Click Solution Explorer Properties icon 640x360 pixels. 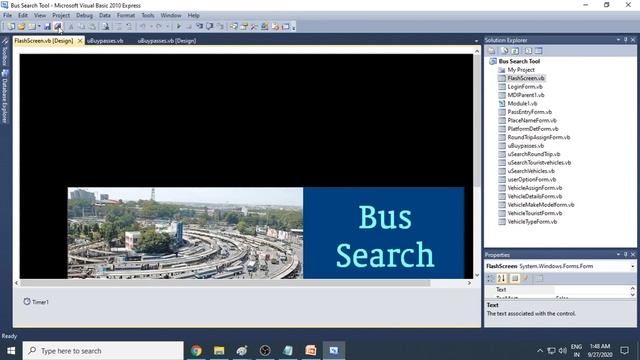pyautogui.click(x=492, y=51)
